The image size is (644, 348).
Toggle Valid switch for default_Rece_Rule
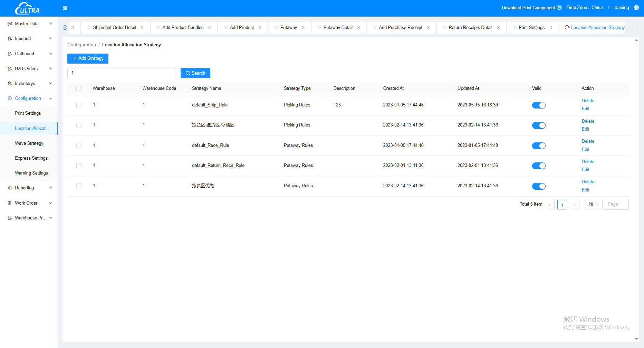539,146
